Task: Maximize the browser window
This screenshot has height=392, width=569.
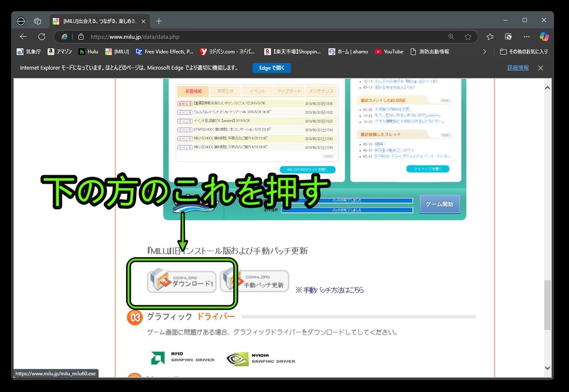Action: (x=525, y=21)
